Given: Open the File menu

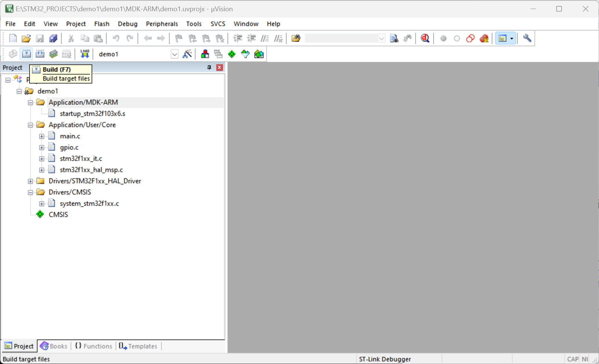Looking at the screenshot, I should [10, 24].
